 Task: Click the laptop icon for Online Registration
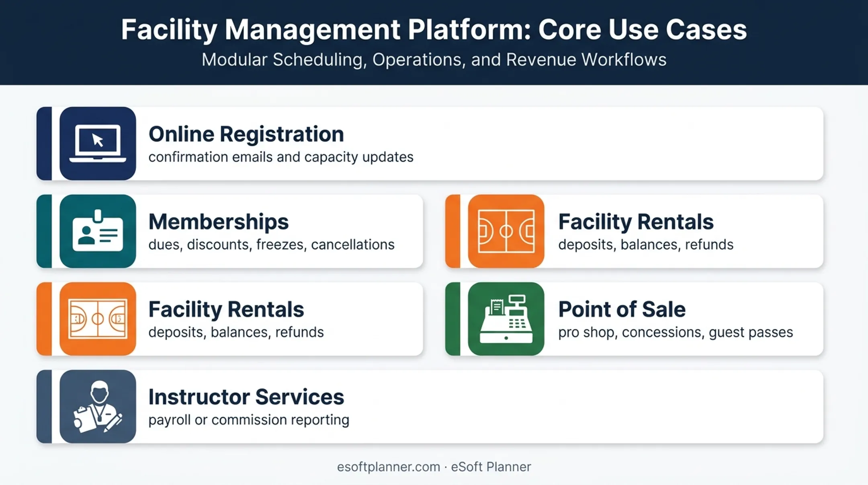click(x=98, y=143)
